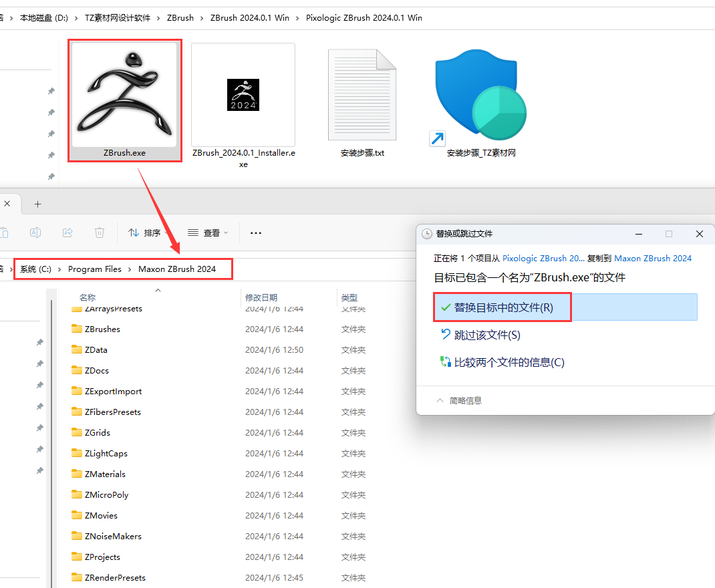Image resolution: width=715 pixels, height=588 pixels.
Task: Select the ZDocs folder
Action: tap(90, 371)
